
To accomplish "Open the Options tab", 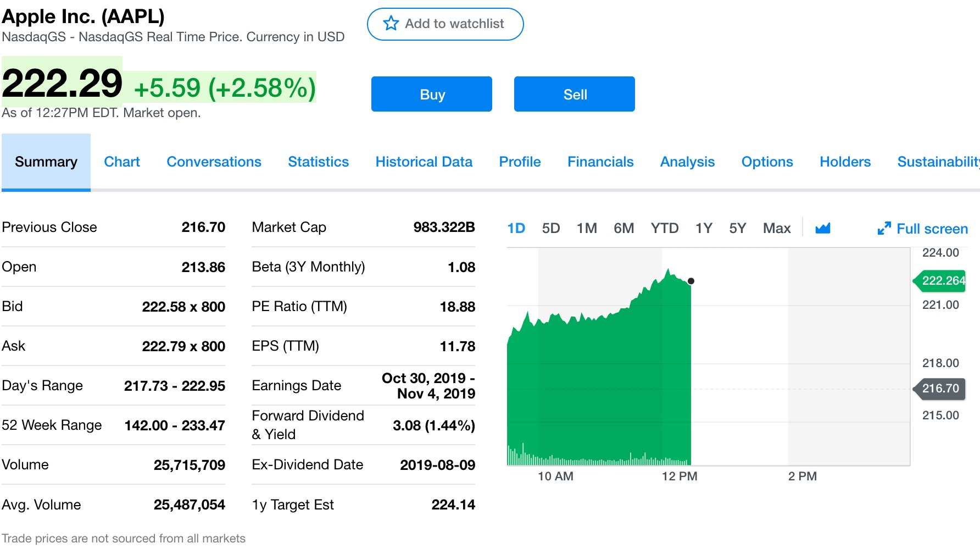I will 767,162.
